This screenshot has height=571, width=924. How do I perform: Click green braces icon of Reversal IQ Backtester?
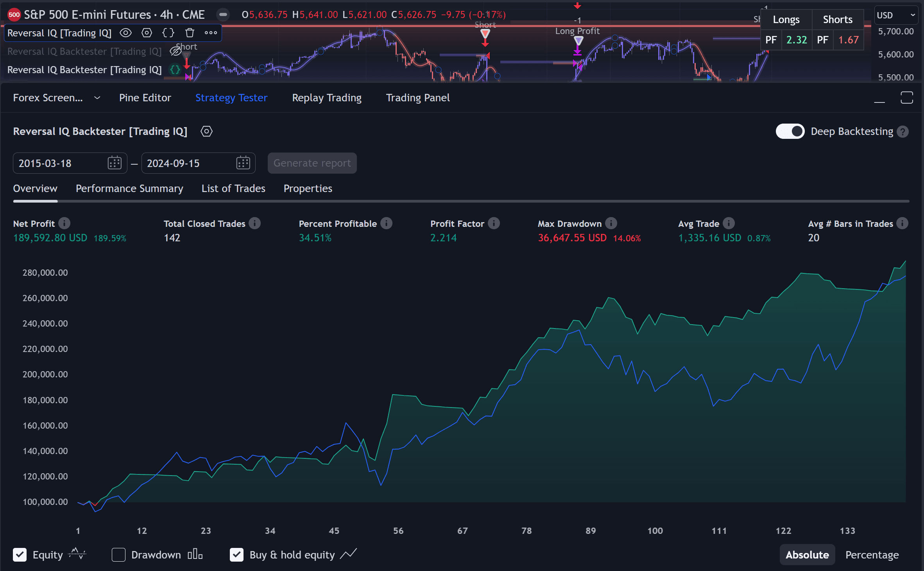coord(175,70)
